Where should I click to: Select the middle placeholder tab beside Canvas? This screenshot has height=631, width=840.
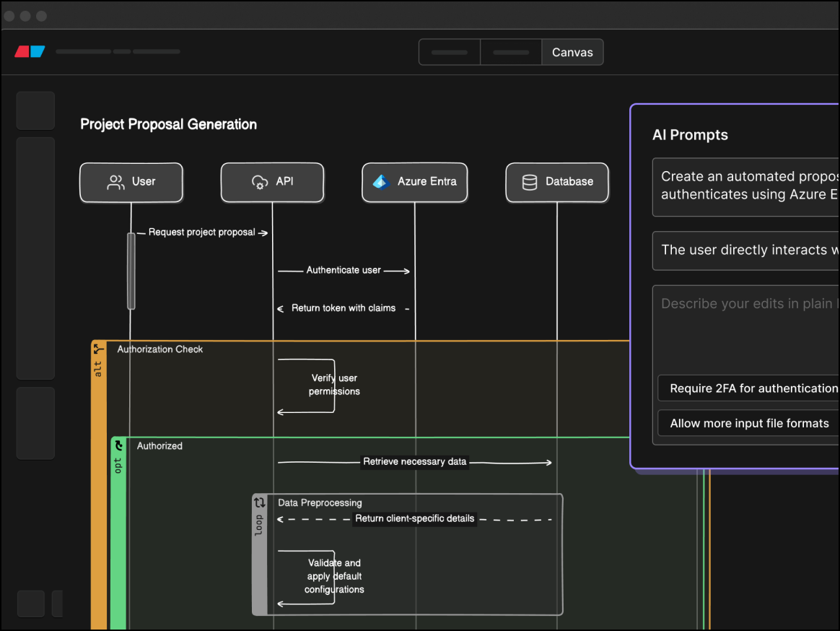511,52
